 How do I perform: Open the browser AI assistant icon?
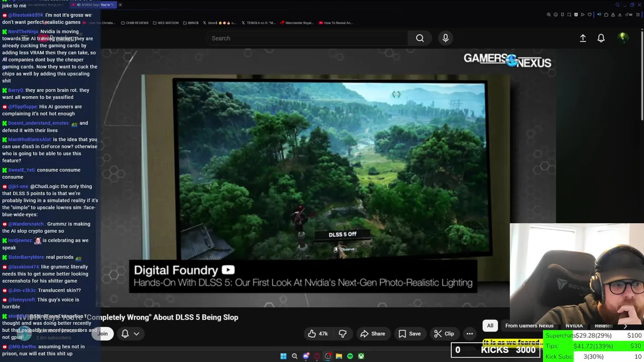coord(629,15)
